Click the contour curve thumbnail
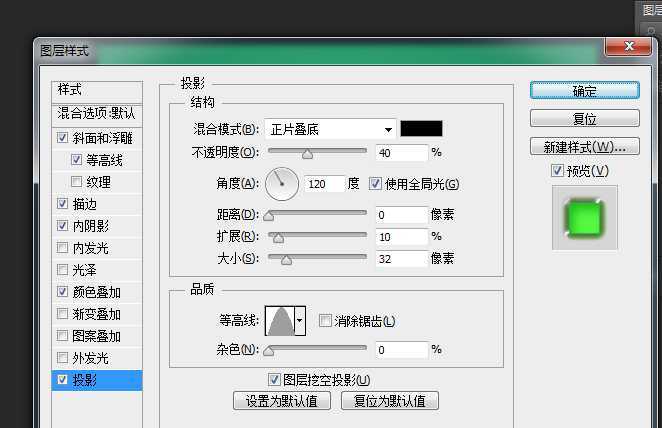Viewport: 662px width, 428px height. point(280,321)
